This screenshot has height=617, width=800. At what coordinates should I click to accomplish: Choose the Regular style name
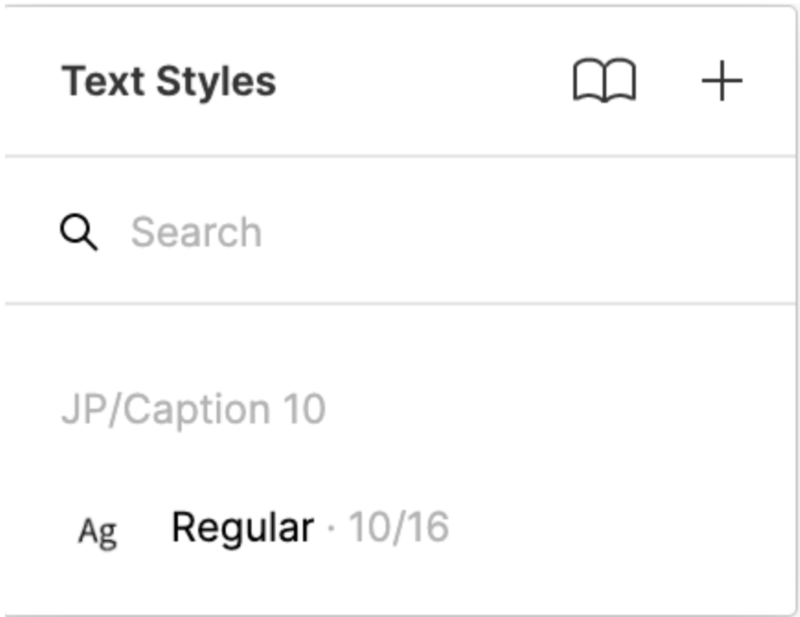[x=242, y=527]
